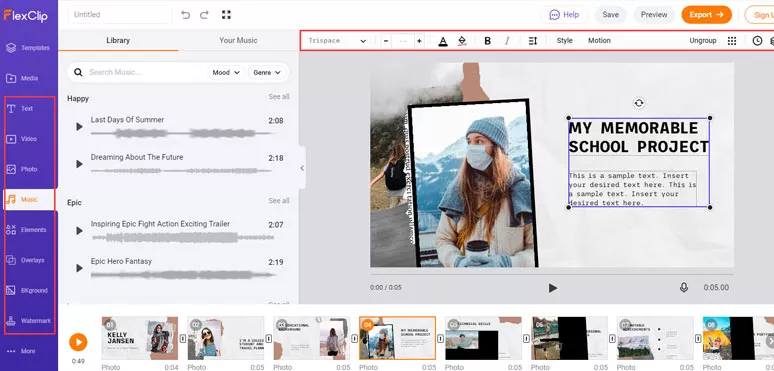Image resolution: width=774 pixels, height=371 pixels.
Task: Switch to the Your Music tab
Action: pyautogui.click(x=238, y=40)
